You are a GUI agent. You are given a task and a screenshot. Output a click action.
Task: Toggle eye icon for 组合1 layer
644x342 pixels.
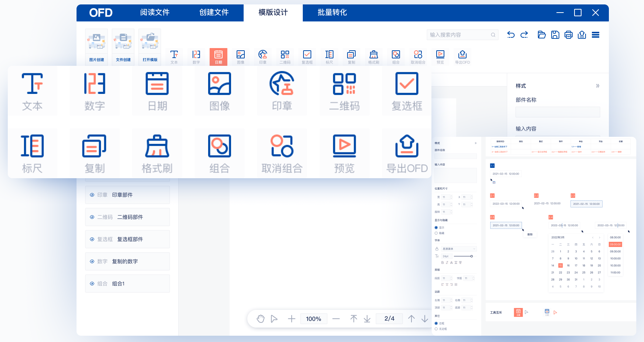point(92,284)
